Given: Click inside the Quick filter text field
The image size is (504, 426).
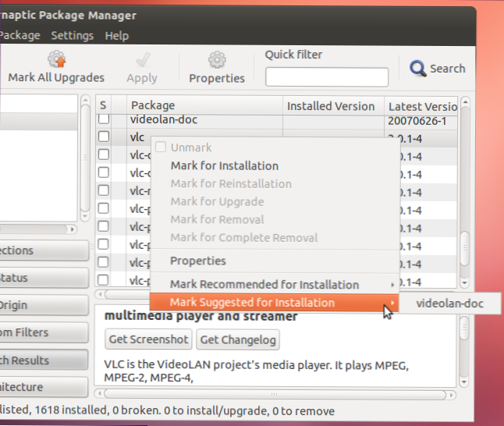Looking at the screenshot, I should (x=326, y=77).
